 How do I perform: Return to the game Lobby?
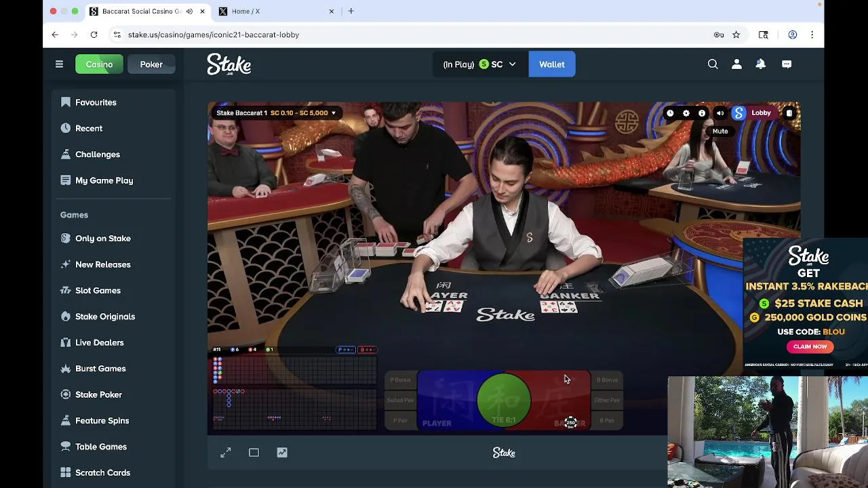[761, 113]
